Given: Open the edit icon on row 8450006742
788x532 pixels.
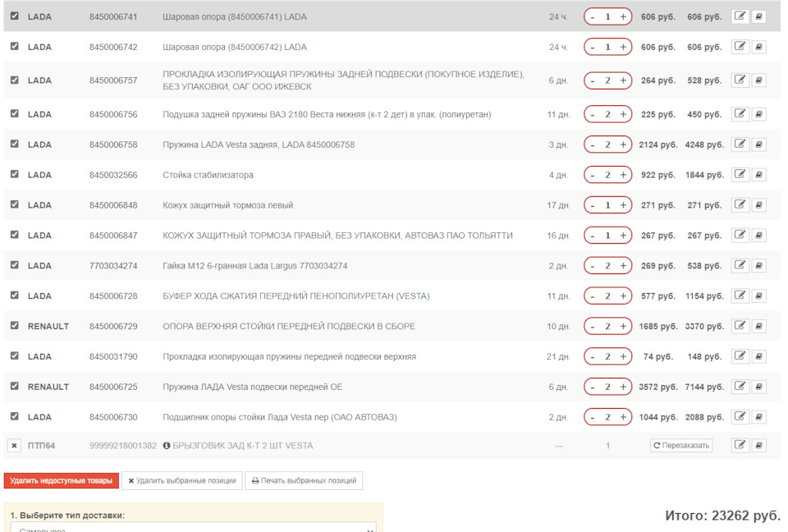Looking at the screenshot, I should (x=740, y=47).
